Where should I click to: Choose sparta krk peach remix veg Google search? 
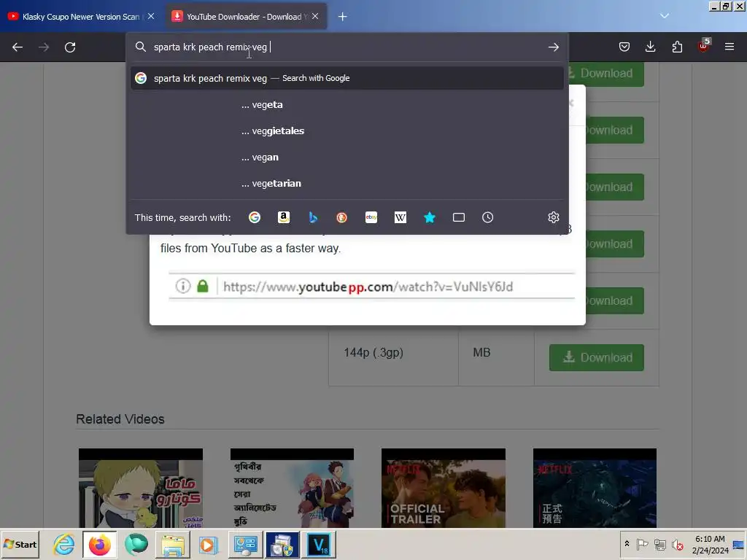coord(347,78)
